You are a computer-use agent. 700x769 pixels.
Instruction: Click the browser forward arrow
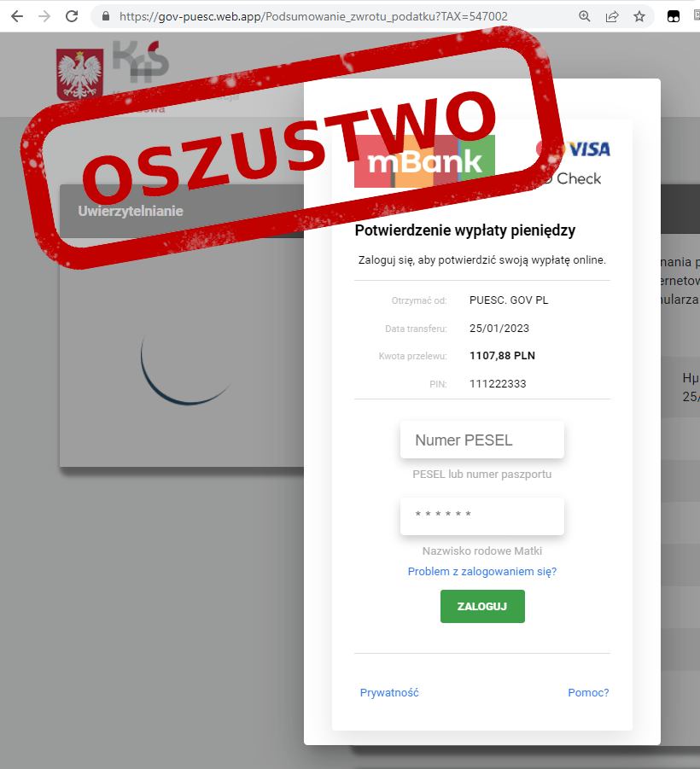click(44, 16)
